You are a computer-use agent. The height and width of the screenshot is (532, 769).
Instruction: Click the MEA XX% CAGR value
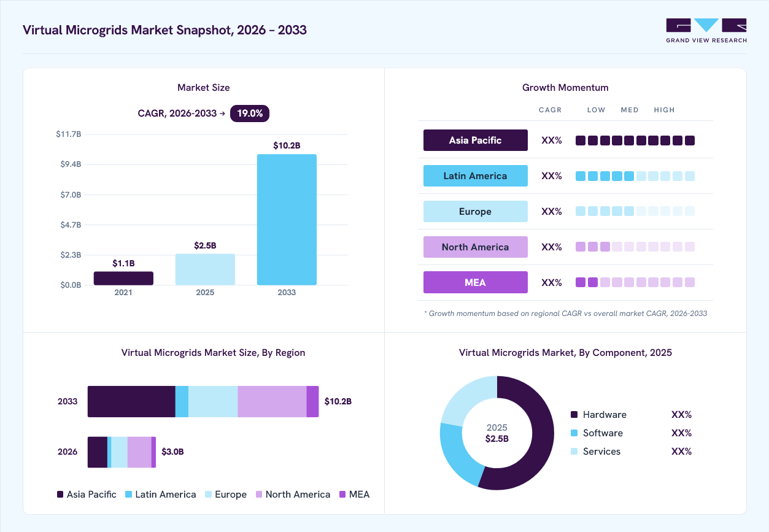pos(552,282)
